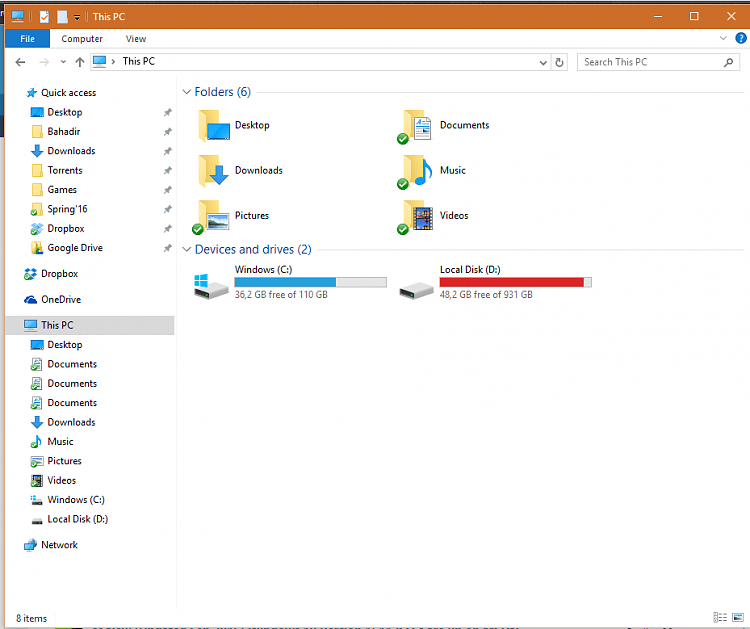Select This PC in the navigation pane
750x629 pixels.
point(89,325)
